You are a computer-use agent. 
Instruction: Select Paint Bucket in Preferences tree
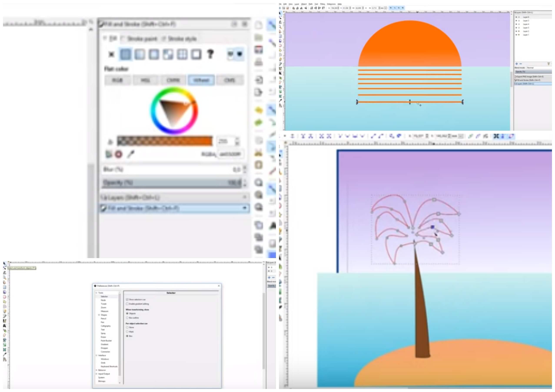(x=106, y=341)
